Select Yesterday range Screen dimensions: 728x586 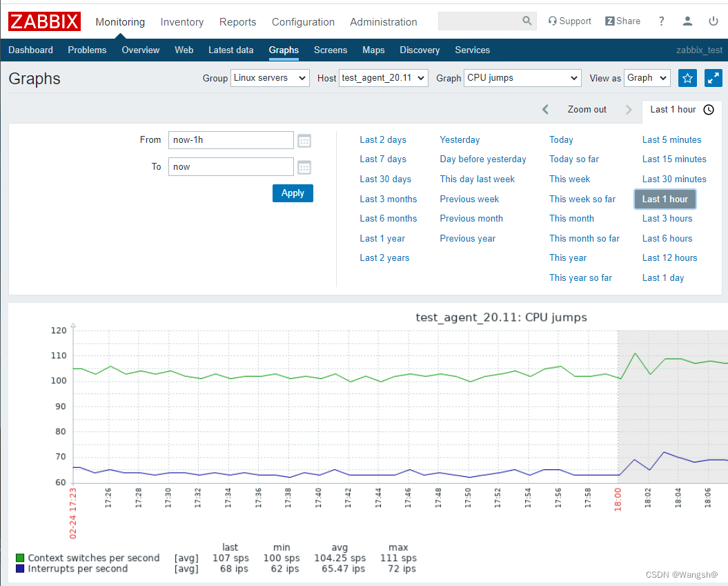coord(460,139)
